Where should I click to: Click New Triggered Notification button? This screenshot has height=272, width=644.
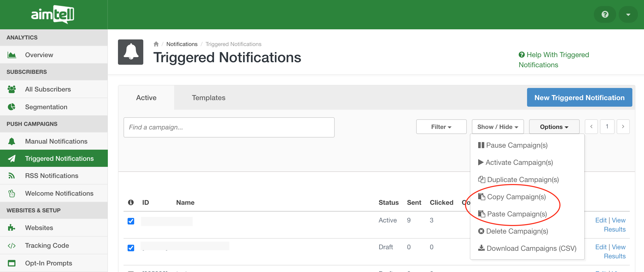[579, 98]
